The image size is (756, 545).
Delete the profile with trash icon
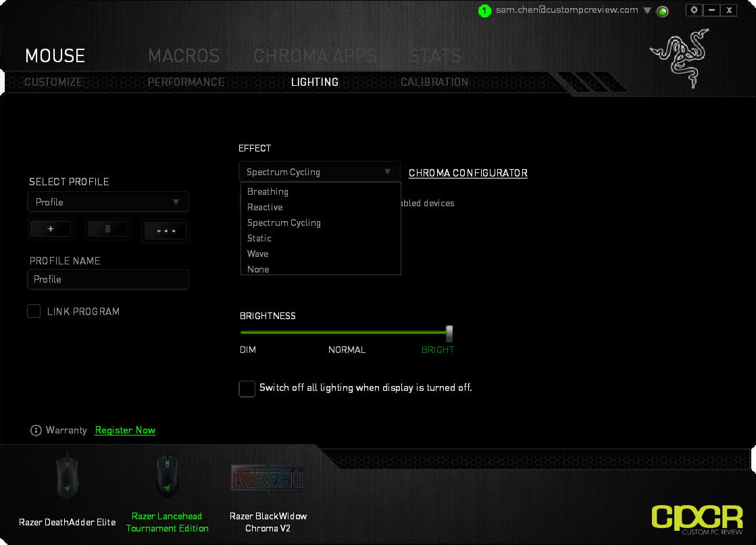[x=108, y=229]
